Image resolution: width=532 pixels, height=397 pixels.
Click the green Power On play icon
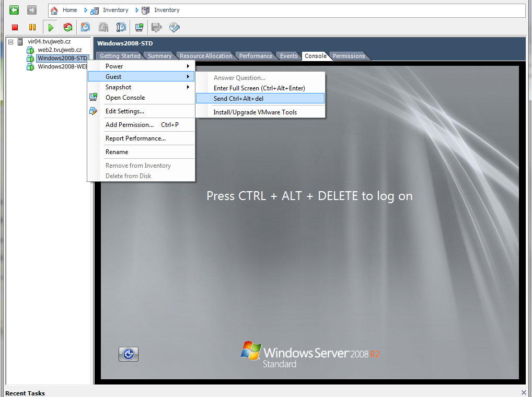tap(51, 27)
